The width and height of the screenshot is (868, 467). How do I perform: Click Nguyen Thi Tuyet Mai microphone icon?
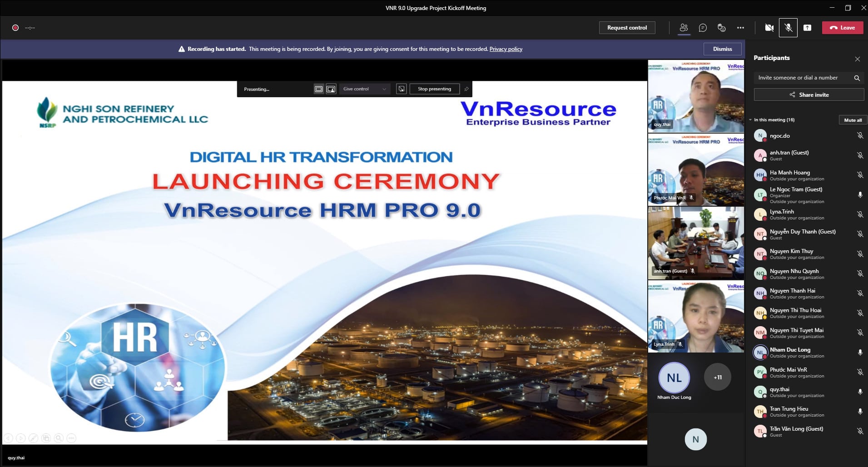(860, 333)
